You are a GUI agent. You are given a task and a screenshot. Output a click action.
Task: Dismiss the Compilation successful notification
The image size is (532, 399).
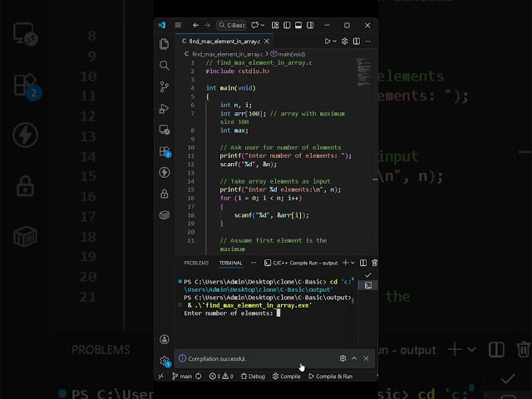[366, 358]
